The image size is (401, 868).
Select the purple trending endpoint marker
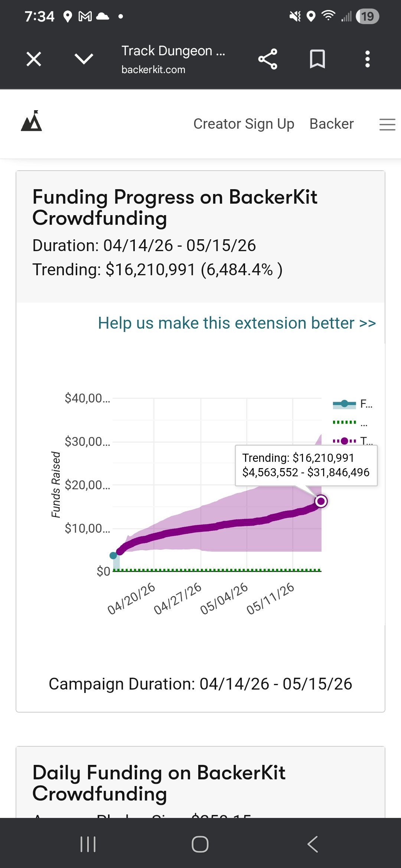pos(321,501)
